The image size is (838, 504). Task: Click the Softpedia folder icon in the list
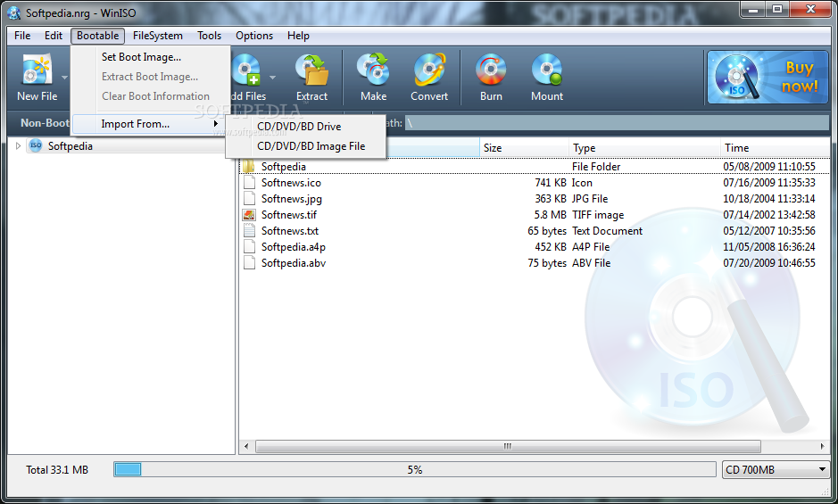[249, 166]
